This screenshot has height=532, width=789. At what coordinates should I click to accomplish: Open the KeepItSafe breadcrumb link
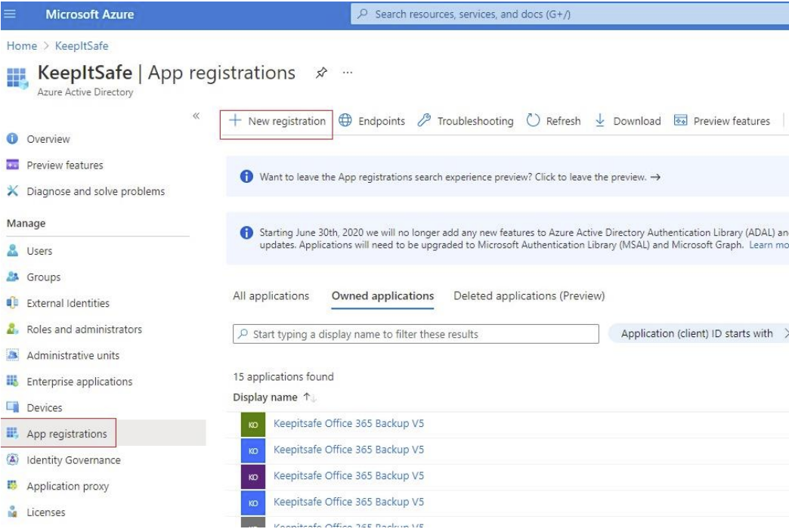[x=82, y=46]
